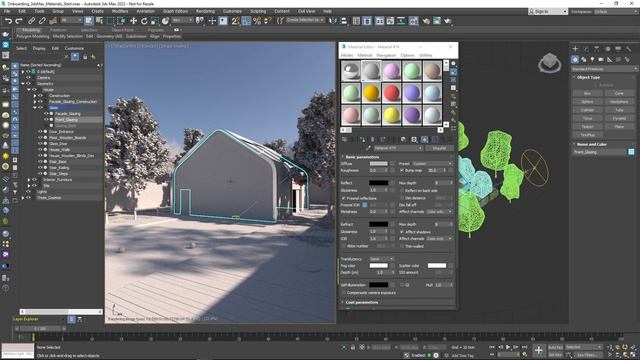Toggle the Fresnel reflections checkbox

[x=344, y=198]
